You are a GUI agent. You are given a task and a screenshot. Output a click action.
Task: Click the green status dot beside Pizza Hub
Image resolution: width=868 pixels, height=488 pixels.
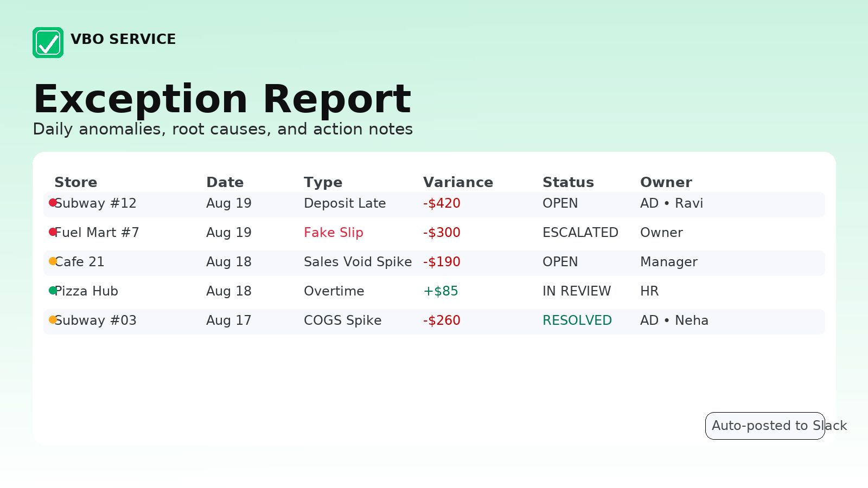[53, 291]
